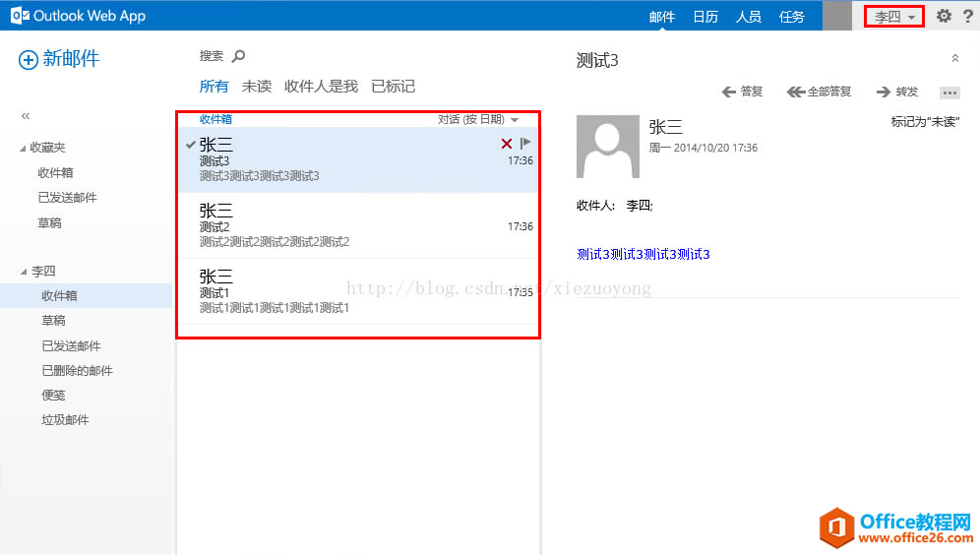Viewport: 980px width, 555px height.
Task: Click the gray user photo in top bar
Action: tap(837, 16)
